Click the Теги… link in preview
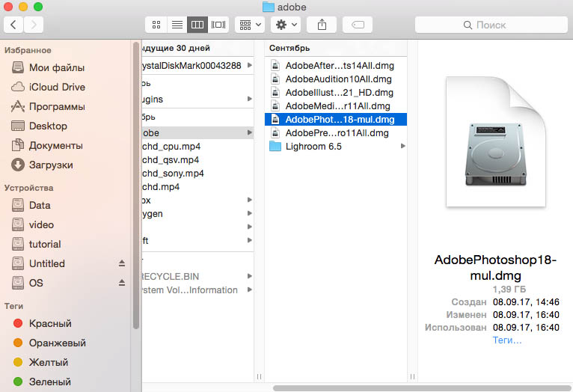The width and height of the screenshot is (573, 392). point(507,340)
